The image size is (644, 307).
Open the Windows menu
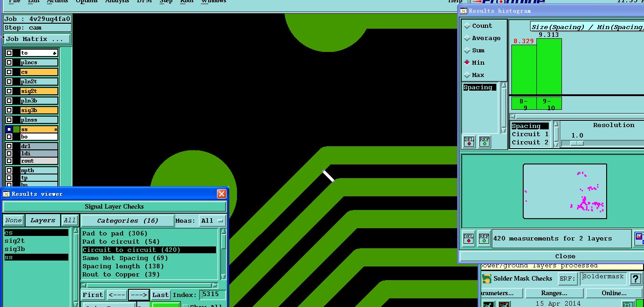coord(214,1)
